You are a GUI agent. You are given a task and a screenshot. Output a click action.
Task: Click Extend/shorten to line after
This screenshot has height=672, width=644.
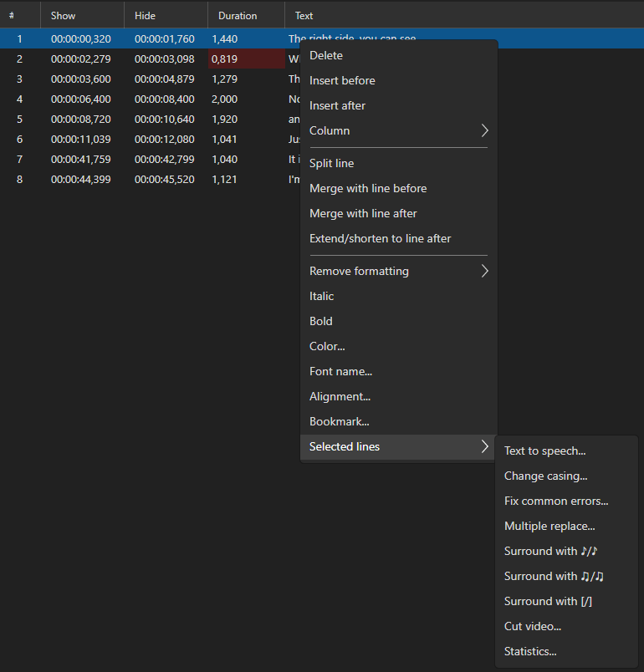pyautogui.click(x=380, y=239)
